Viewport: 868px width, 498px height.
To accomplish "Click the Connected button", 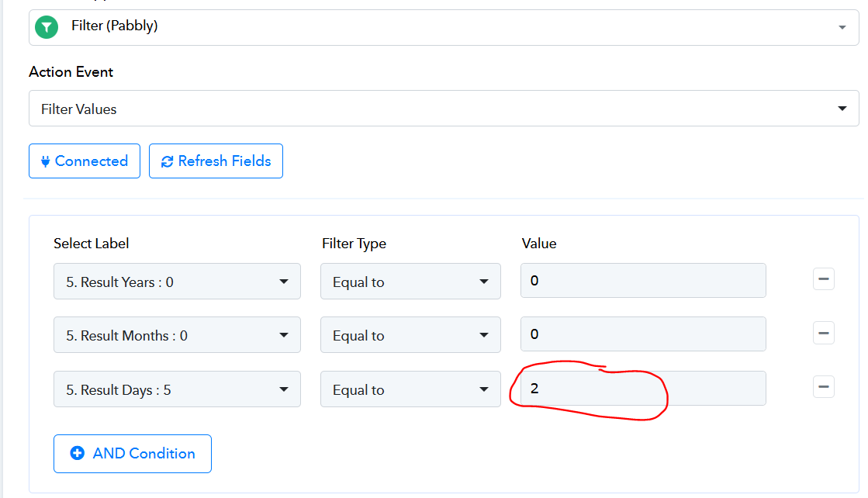I will pyautogui.click(x=84, y=161).
